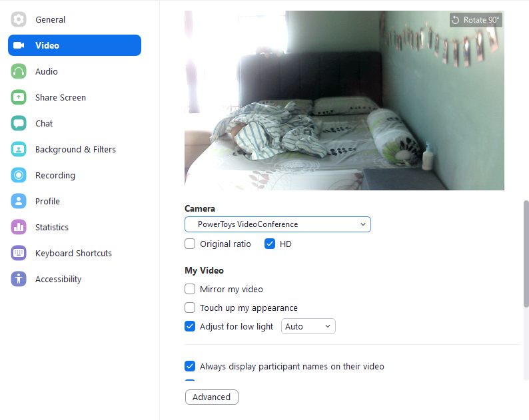
Task: Click the Statistics bar chart icon
Action: pyautogui.click(x=19, y=227)
